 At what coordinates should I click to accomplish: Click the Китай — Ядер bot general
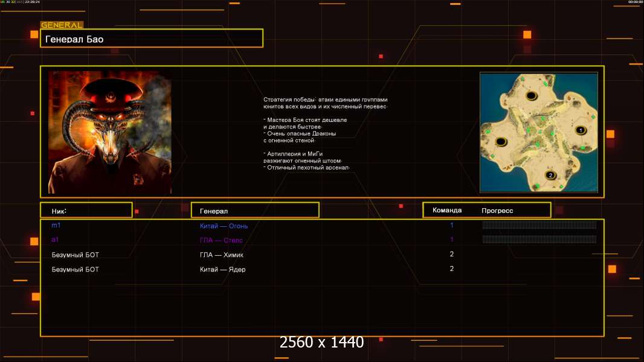(x=222, y=269)
